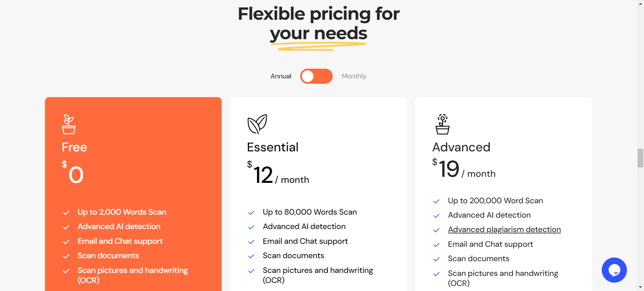This screenshot has height=291, width=644.
Task: Click the Essential plan leaf icon
Action: (257, 124)
